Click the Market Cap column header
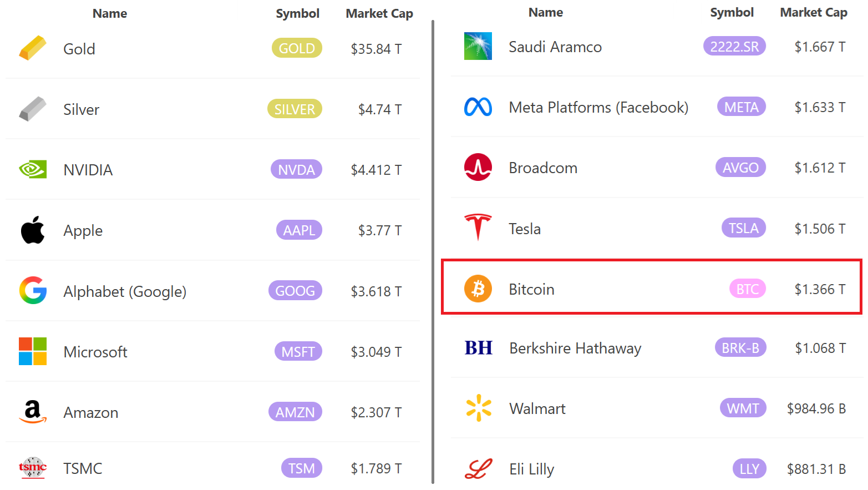 click(x=379, y=13)
